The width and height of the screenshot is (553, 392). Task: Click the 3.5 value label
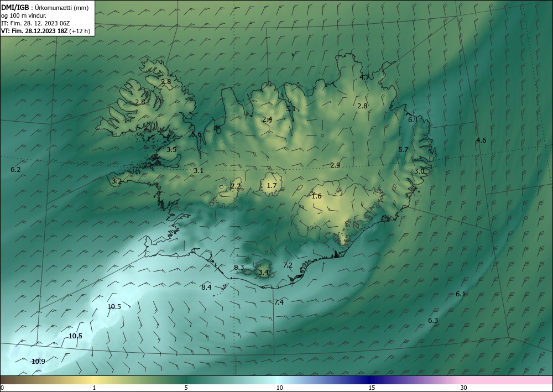point(171,149)
